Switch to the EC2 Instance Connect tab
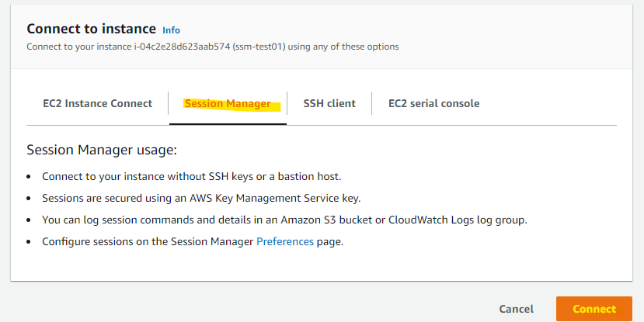 [x=97, y=103]
